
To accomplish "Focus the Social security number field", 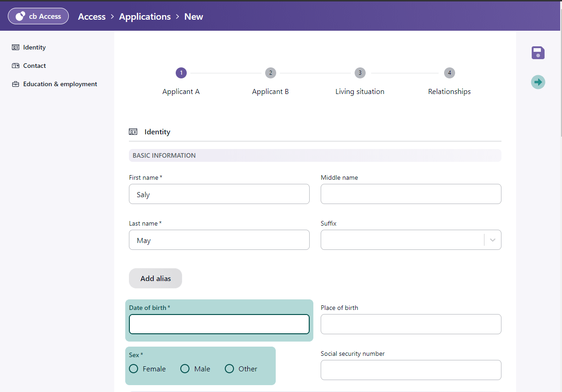I will point(411,370).
